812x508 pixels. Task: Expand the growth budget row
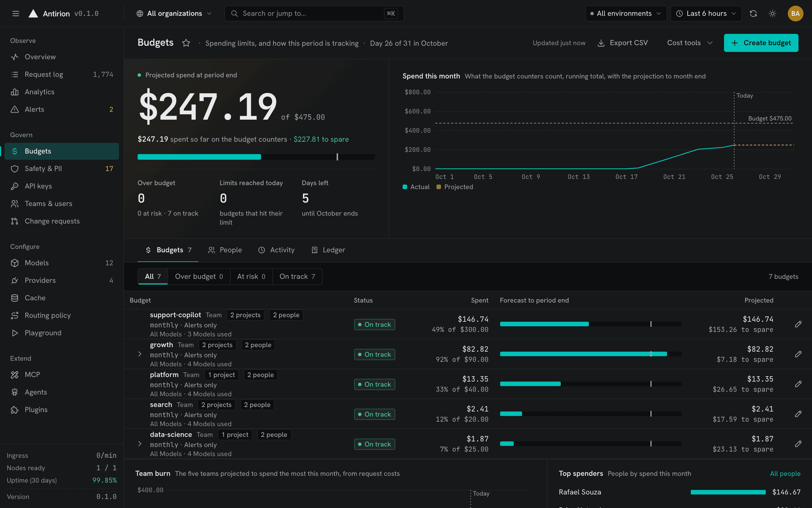tap(140, 354)
